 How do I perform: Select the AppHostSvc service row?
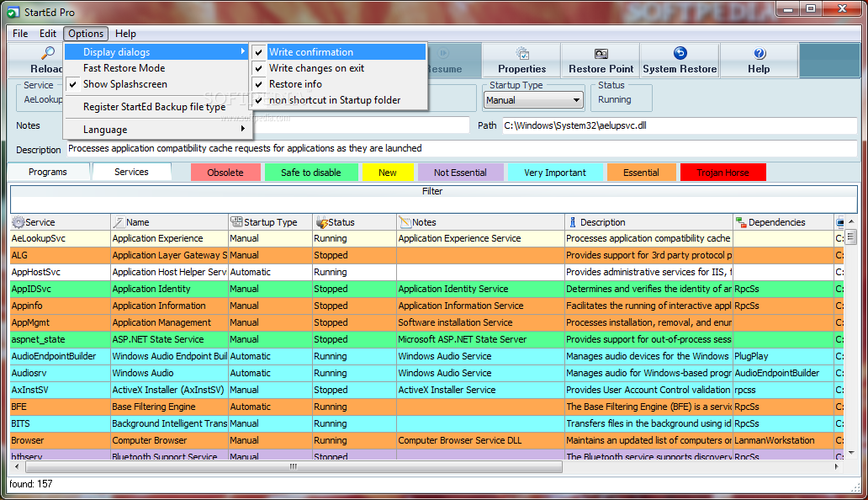pyautogui.click(x=426, y=273)
